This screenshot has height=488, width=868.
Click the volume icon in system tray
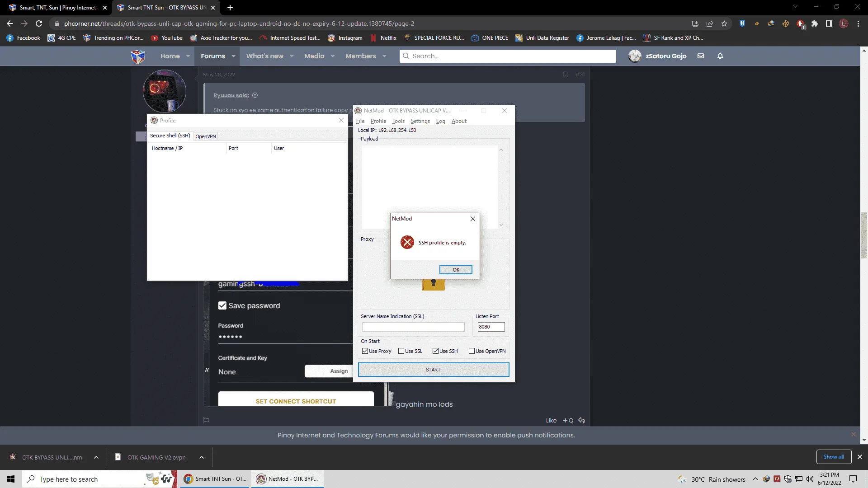coord(809,479)
